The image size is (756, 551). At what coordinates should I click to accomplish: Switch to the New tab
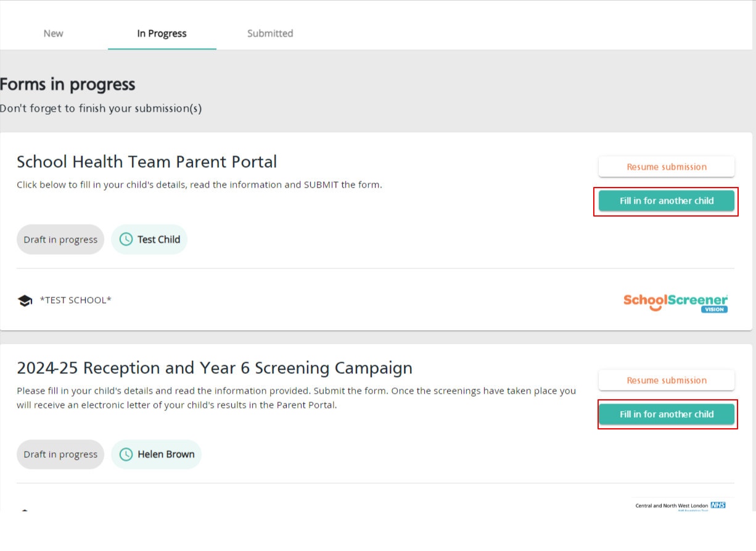53,33
